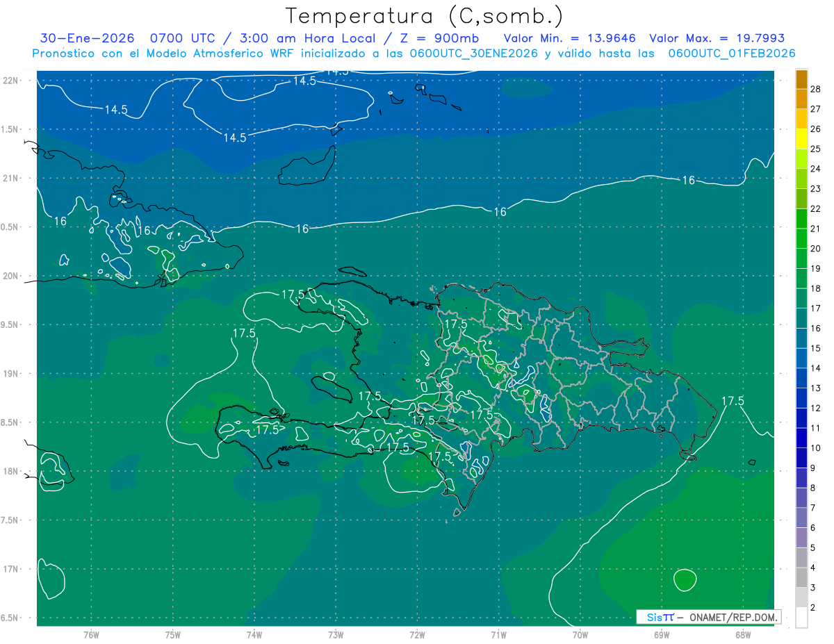834x644 pixels.
Task: Click the colorbar tick label 28
Action: pos(816,89)
